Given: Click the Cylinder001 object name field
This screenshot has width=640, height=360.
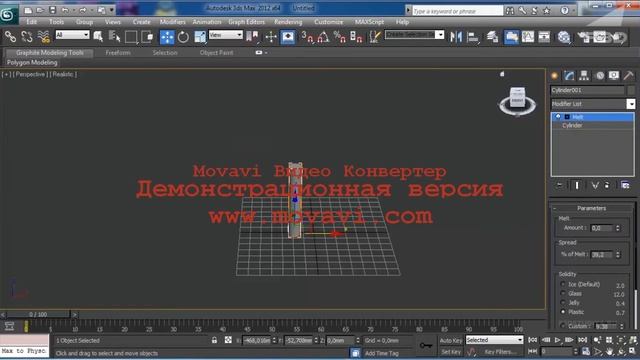Looking at the screenshot, I should point(587,90).
